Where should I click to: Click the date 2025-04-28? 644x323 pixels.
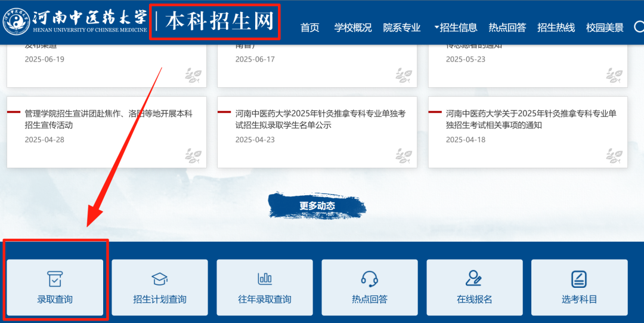tap(44, 140)
